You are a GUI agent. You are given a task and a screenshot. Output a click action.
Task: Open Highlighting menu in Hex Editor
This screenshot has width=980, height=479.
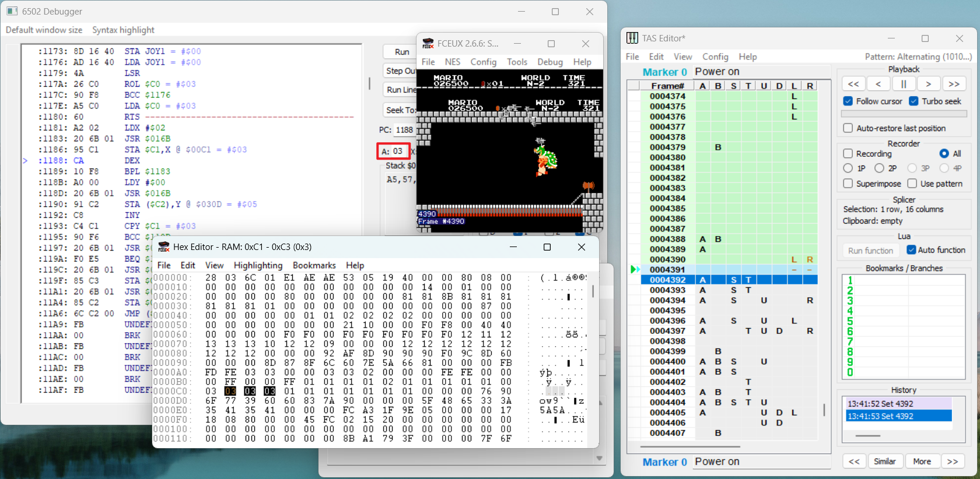tap(258, 265)
